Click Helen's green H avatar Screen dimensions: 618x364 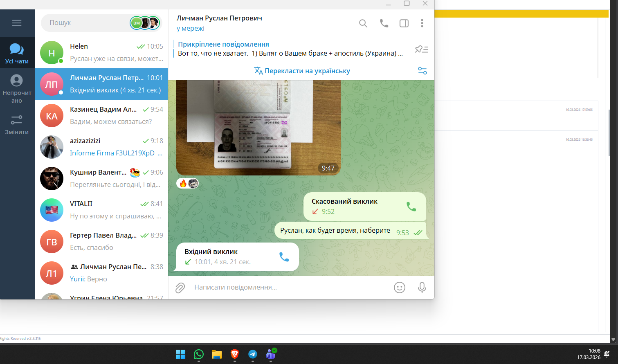pyautogui.click(x=52, y=53)
